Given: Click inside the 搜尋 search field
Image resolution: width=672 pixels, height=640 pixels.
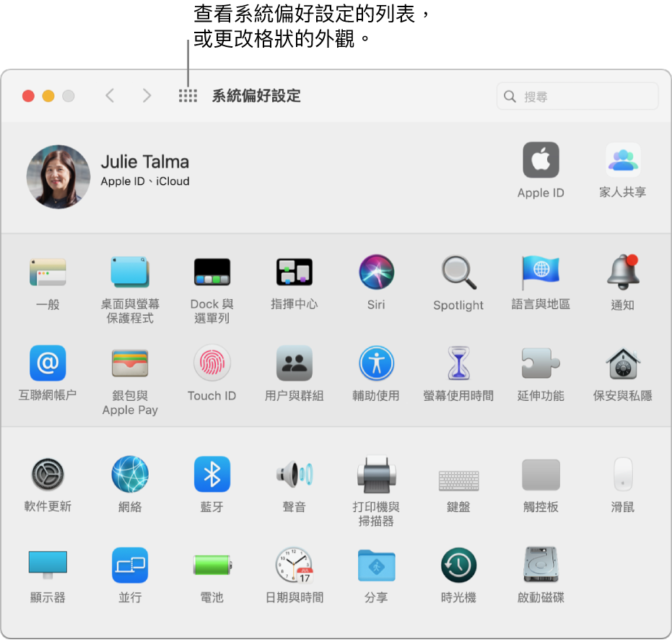Looking at the screenshot, I should point(577,95).
